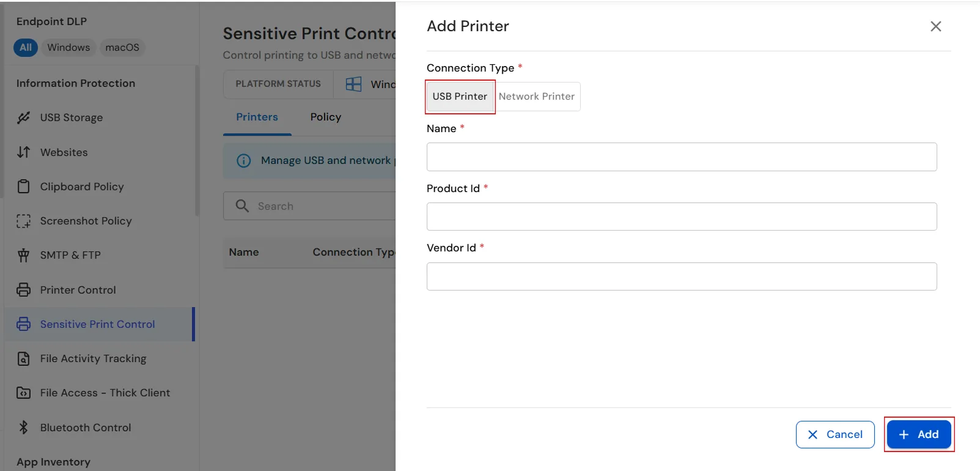
Task: Click the PLATFORM STATUS label
Action: [x=278, y=84]
